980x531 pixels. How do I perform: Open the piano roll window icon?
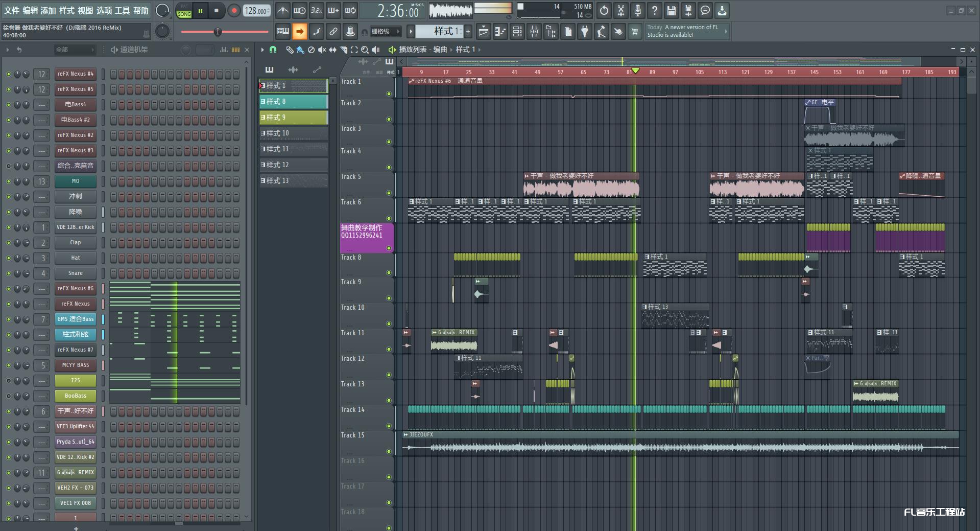(500, 32)
